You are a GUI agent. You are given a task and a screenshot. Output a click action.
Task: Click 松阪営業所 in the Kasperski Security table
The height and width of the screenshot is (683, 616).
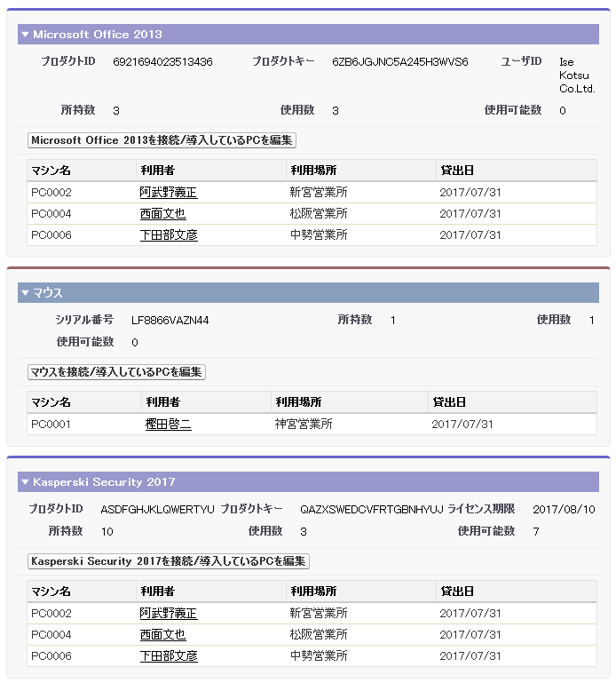[319, 635]
